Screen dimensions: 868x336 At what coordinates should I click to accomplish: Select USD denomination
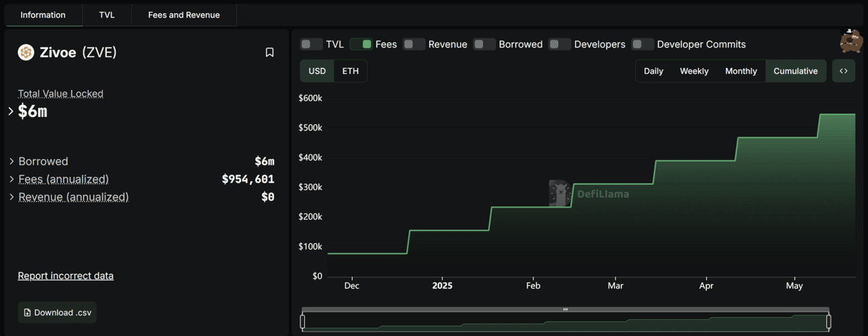pyautogui.click(x=317, y=71)
